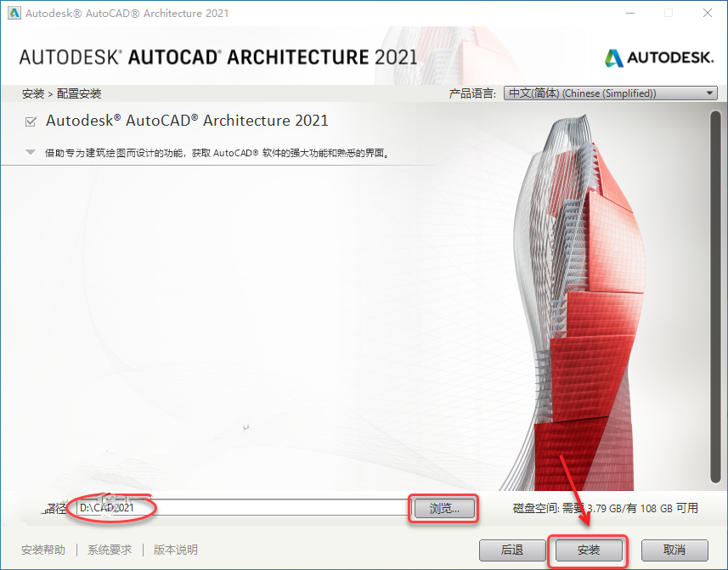Screen dimensions: 728x570
Task: Open the product language dropdown
Action: [x=611, y=93]
